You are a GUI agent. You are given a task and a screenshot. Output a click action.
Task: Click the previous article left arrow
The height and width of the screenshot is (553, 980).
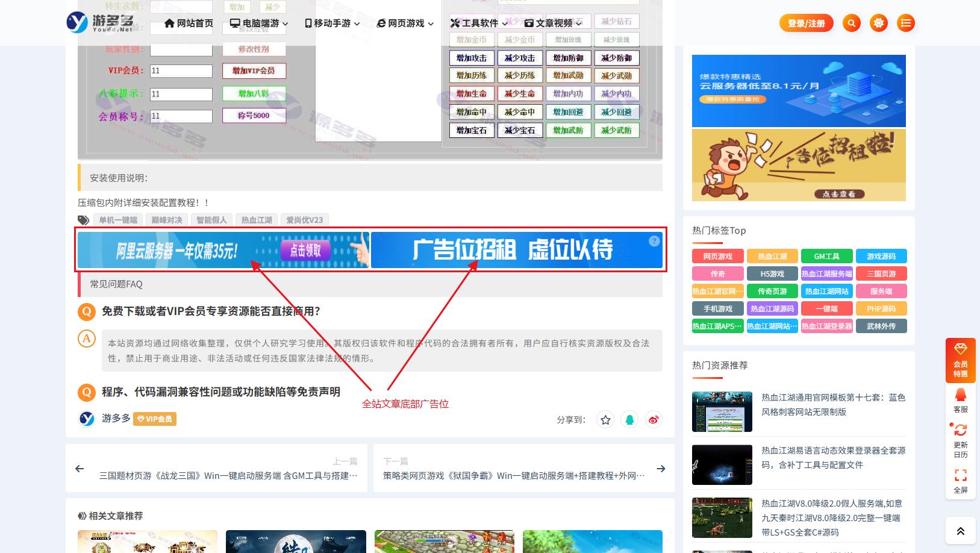click(80, 469)
